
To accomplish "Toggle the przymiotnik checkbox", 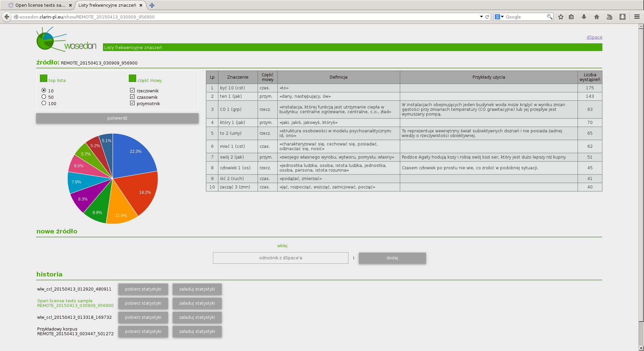I will pos(132,103).
